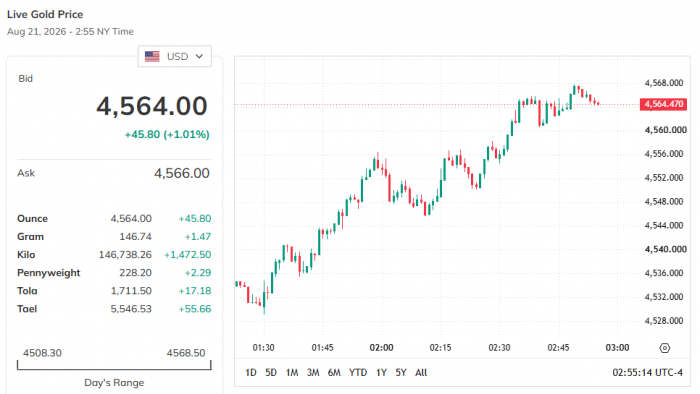Click the 4,568.000 price axis label
The width and height of the screenshot is (700, 394).
664,83
